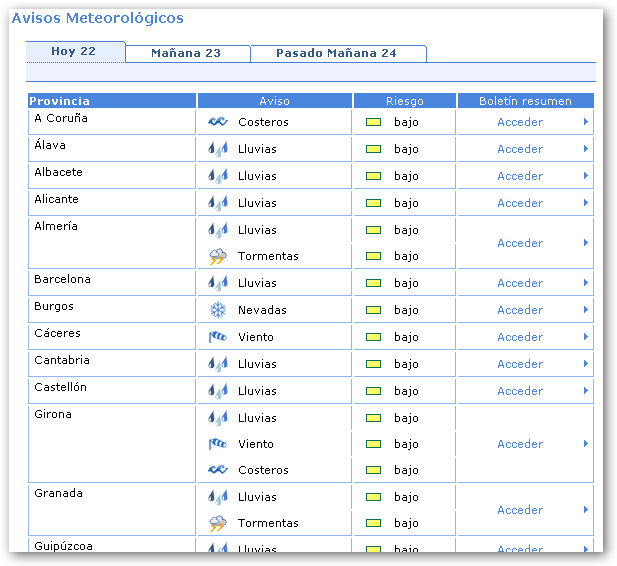Click the Lluvias rain icon for Álava
Screen dimensions: 617x566
(217, 149)
